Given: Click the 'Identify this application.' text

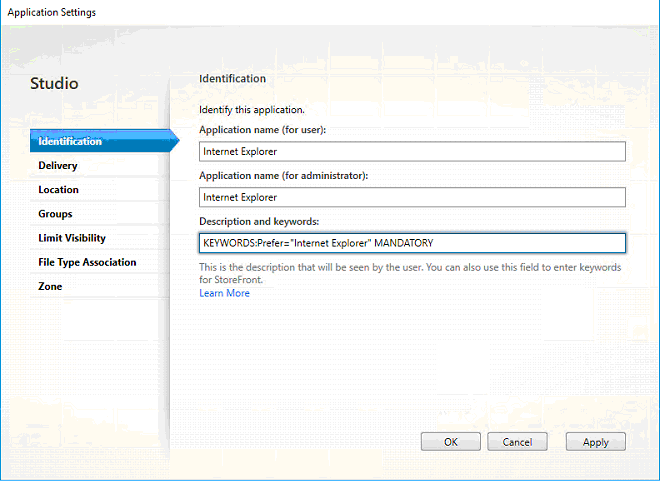Looking at the screenshot, I should (x=252, y=110).
